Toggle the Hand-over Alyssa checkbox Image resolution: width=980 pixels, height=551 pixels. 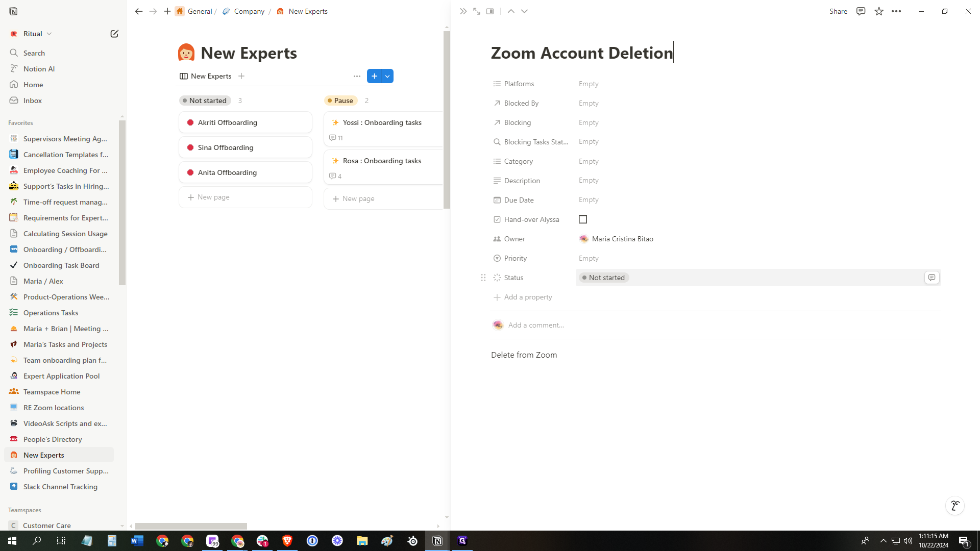click(583, 219)
